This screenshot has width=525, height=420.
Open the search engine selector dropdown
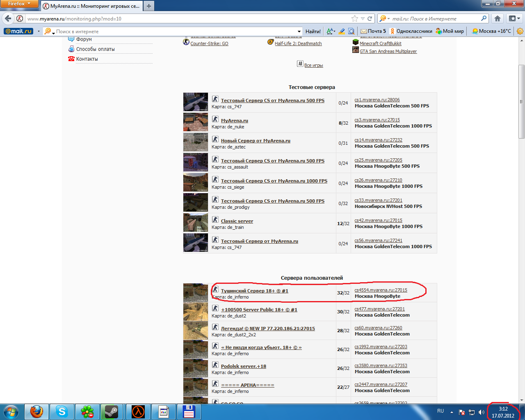384,18
